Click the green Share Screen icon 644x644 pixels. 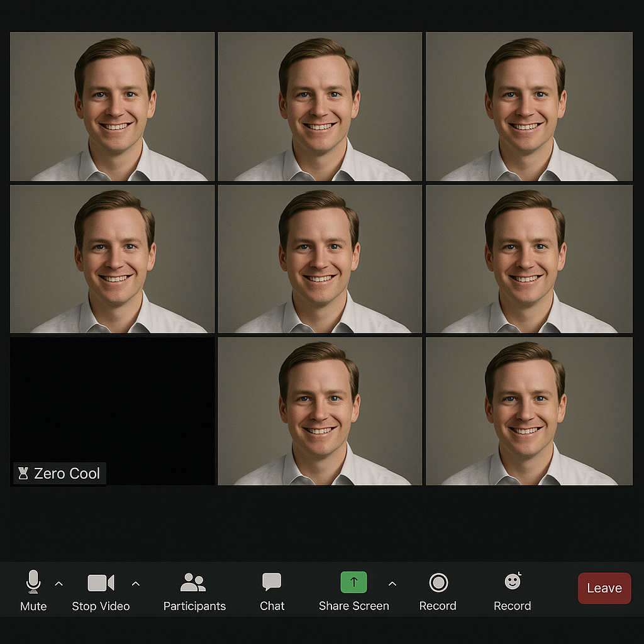tap(353, 582)
